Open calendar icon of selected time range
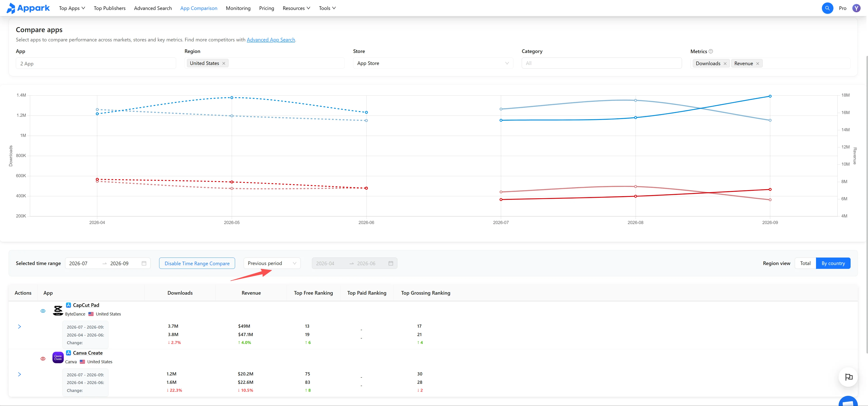This screenshot has width=868, height=406. coord(144,263)
